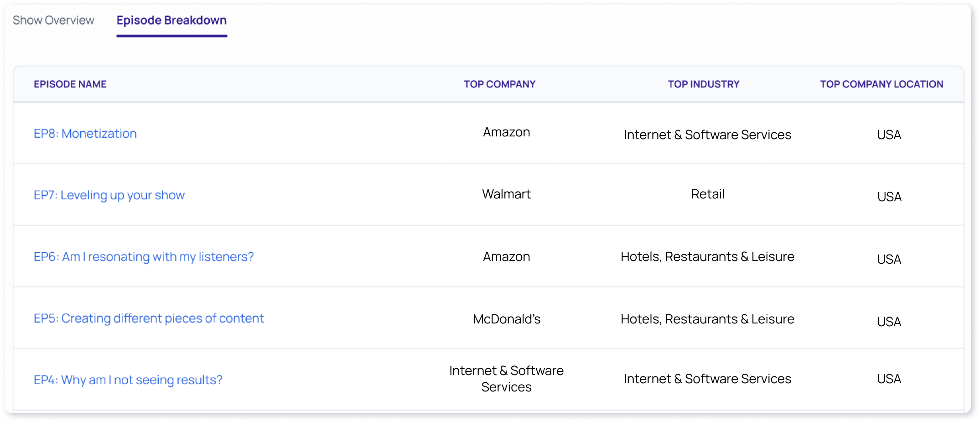The image size is (980, 422).
Task: Click the Top Company Location column header
Action: tap(881, 84)
